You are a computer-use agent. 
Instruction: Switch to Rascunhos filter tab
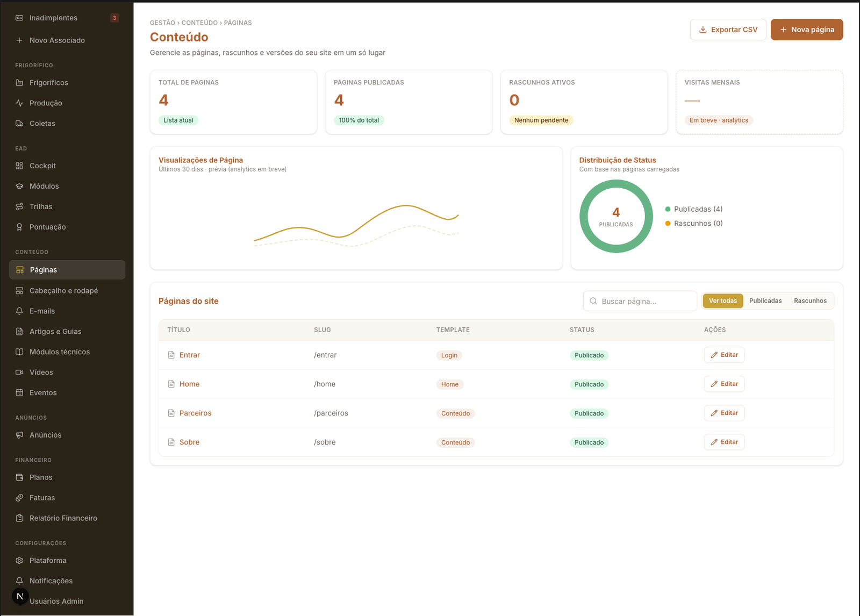(x=810, y=301)
